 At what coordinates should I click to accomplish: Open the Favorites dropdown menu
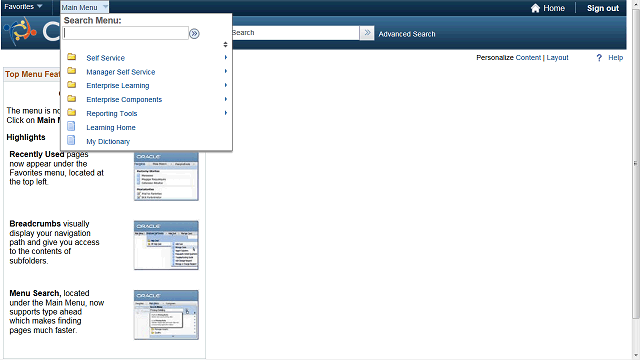(23, 7)
